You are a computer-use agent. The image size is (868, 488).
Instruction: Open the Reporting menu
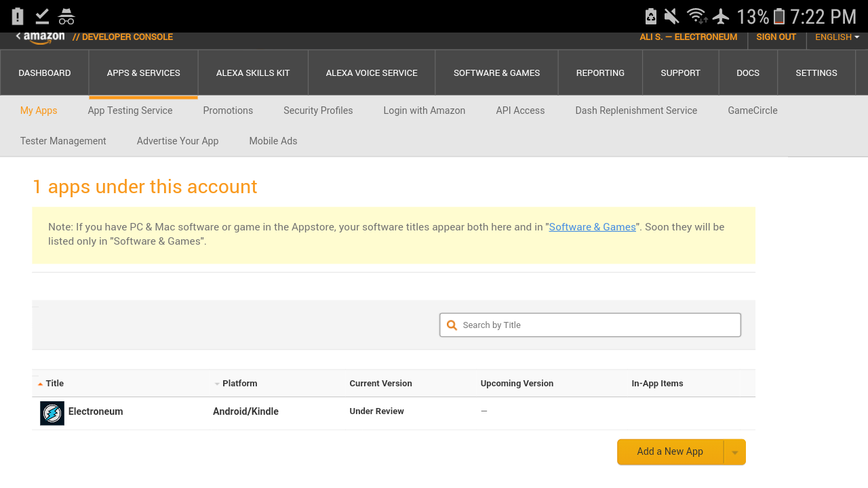click(600, 73)
